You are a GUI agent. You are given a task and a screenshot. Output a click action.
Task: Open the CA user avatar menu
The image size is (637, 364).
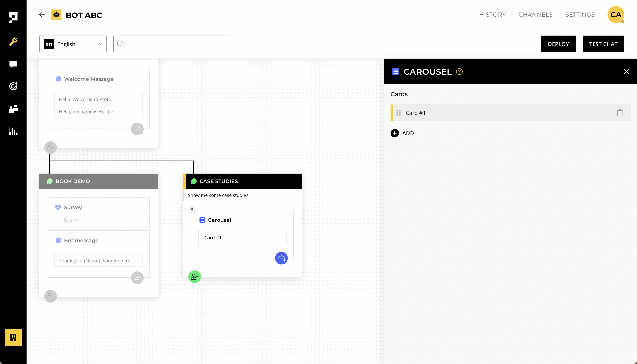pos(616,15)
